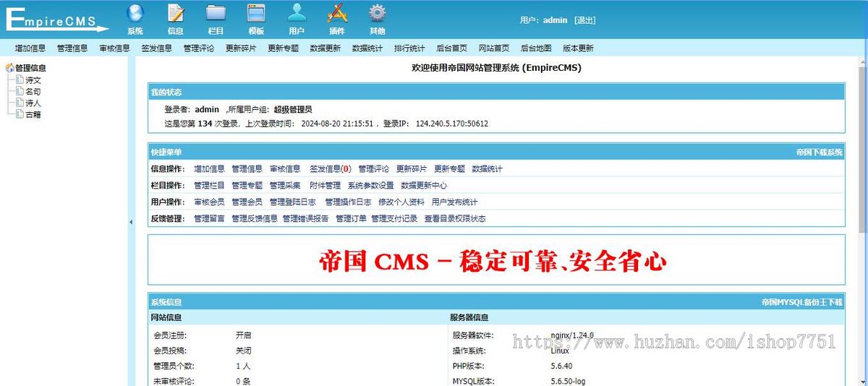
Task: Click 更新碎片 in the quick menu
Action: click(412, 169)
